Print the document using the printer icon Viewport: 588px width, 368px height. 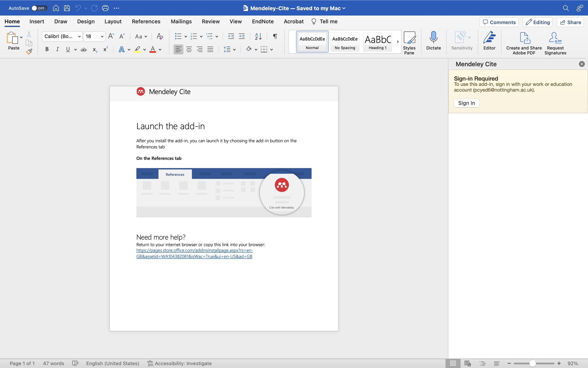105,8
